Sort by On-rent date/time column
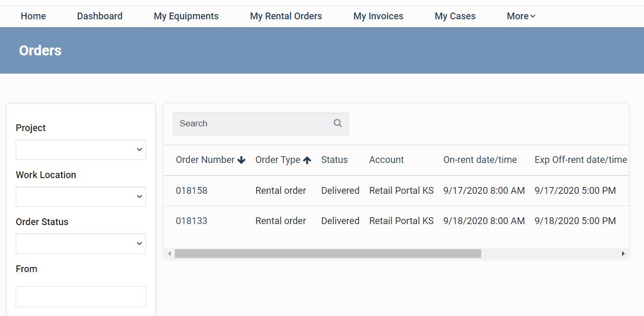Screen dimensions: 644x316 pos(480,160)
